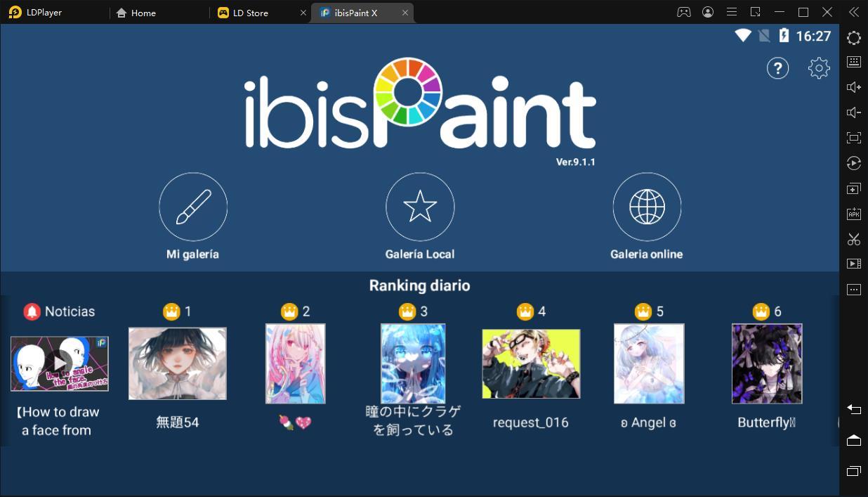Open Galeria online globe icon
Screen dimensions: 868x497
[647, 207]
